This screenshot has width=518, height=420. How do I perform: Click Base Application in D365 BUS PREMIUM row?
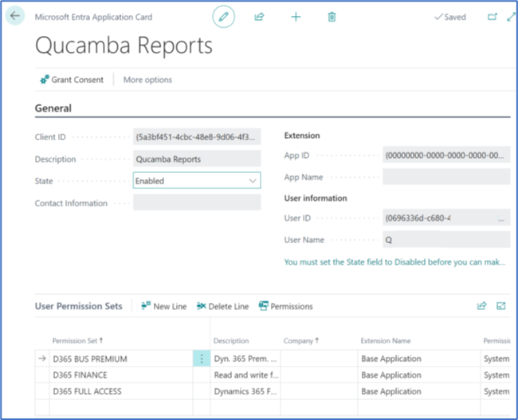(419, 359)
